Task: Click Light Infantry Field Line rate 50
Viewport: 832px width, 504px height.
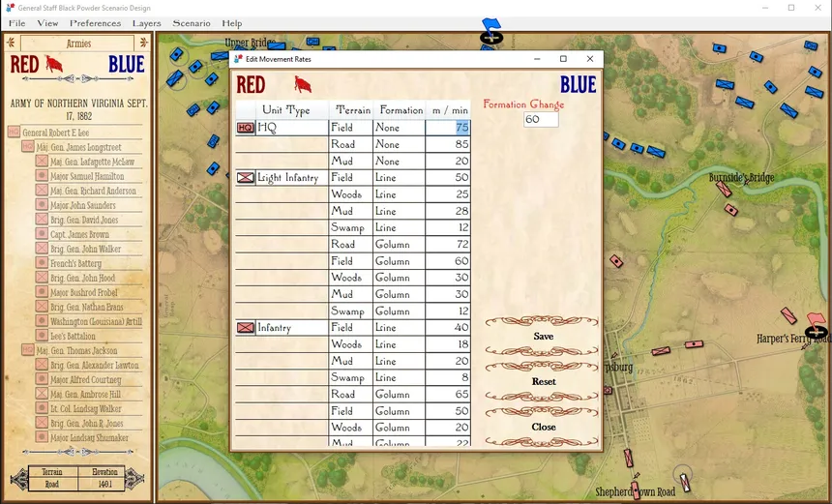Action: [x=447, y=177]
